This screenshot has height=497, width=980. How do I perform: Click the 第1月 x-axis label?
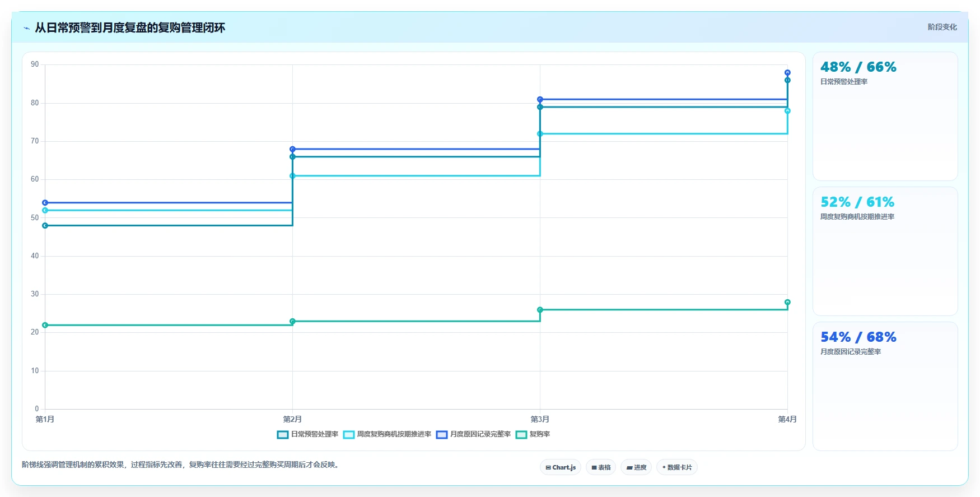coord(45,419)
